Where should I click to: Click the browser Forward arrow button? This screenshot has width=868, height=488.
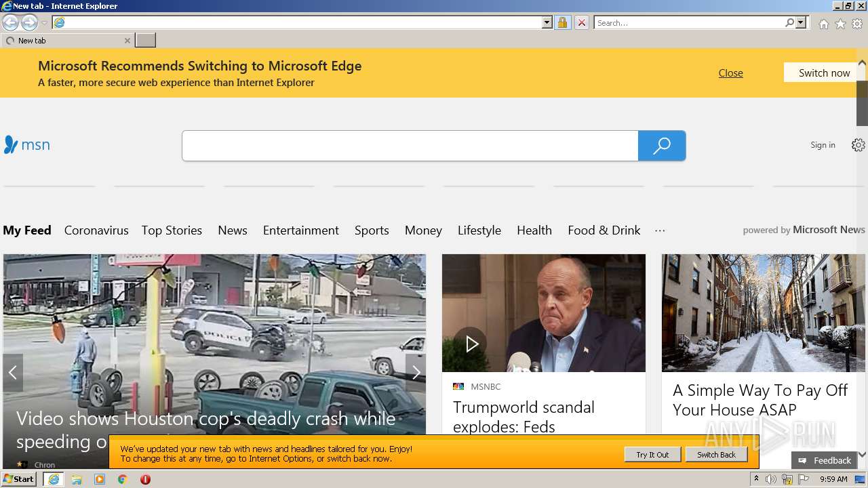pyautogui.click(x=29, y=22)
